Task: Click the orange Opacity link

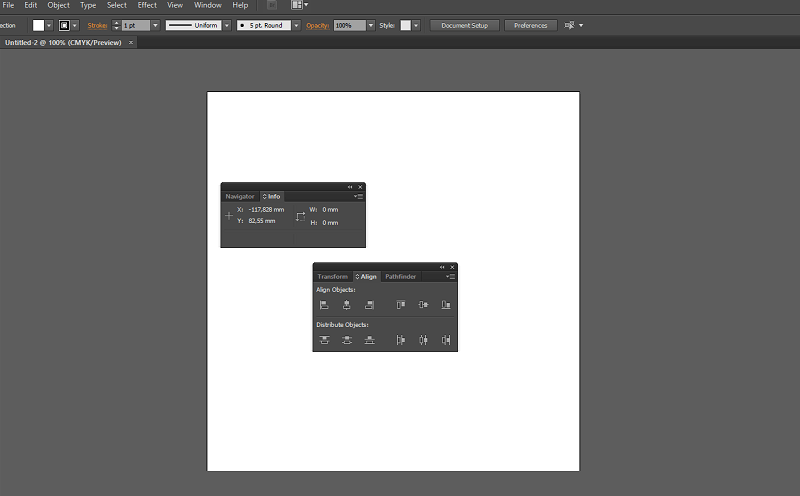Action: click(x=317, y=26)
